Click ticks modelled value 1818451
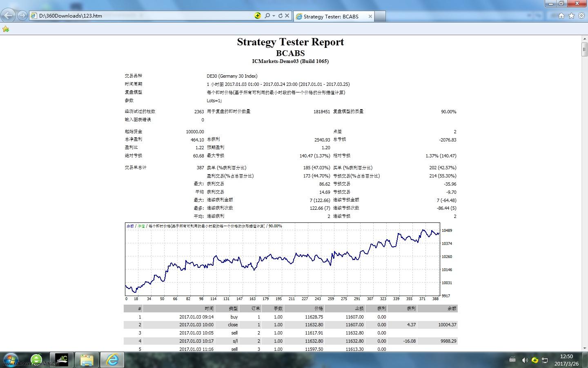 (x=321, y=112)
